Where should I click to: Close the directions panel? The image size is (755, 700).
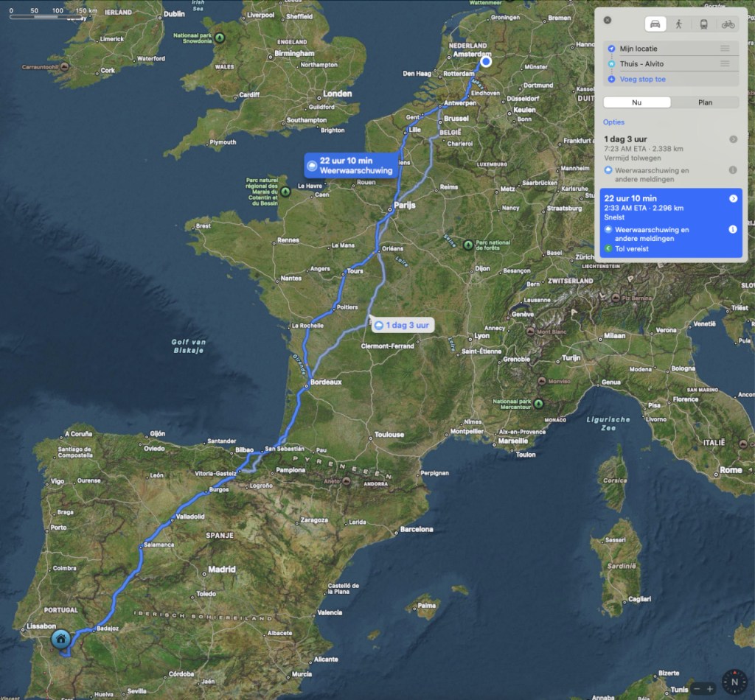607,21
